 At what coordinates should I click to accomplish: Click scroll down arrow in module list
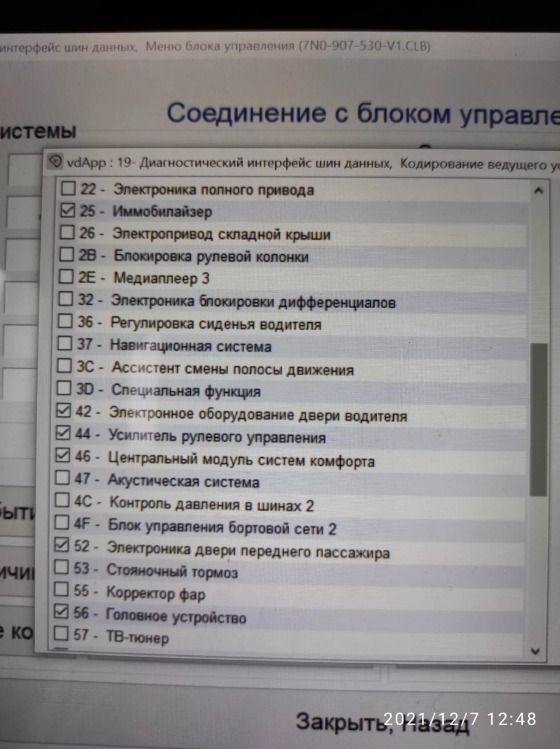click(535, 651)
